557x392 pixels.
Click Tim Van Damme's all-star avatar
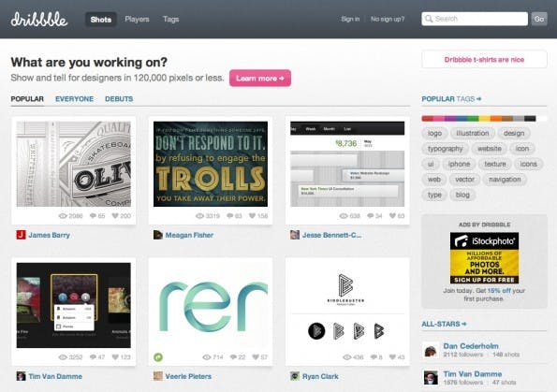pyautogui.click(x=431, y=377)
